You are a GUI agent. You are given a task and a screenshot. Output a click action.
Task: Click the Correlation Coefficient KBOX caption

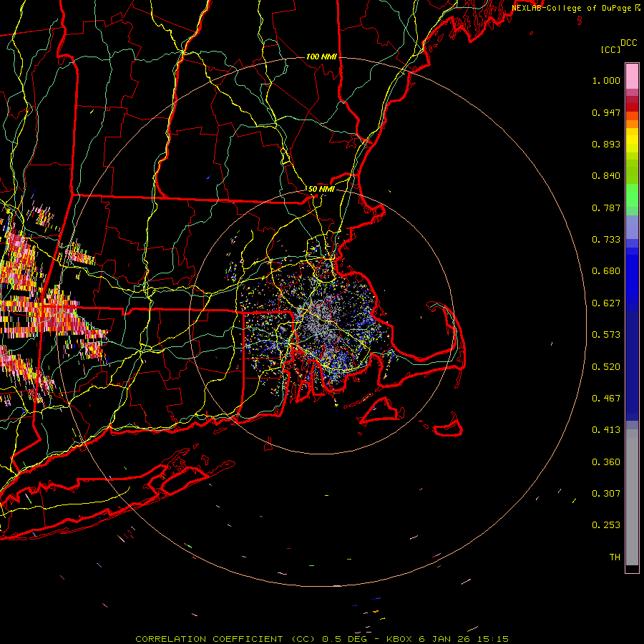(322, 639)
